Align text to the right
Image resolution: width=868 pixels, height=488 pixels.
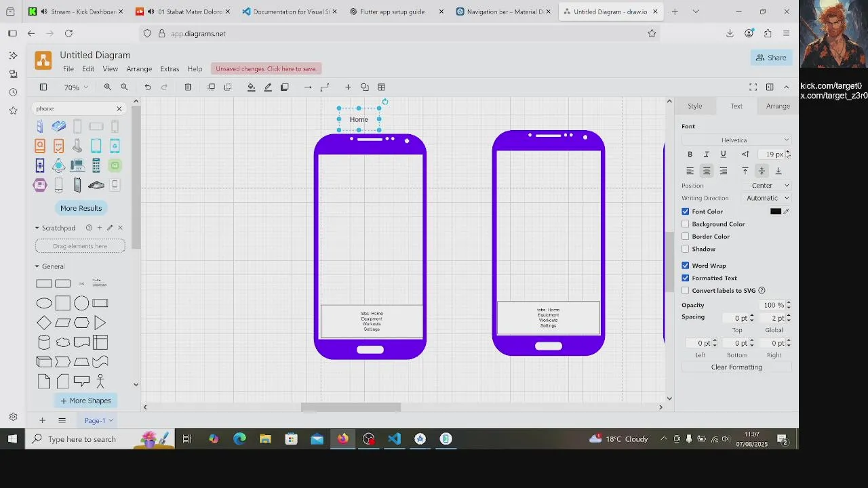point(723,171)
